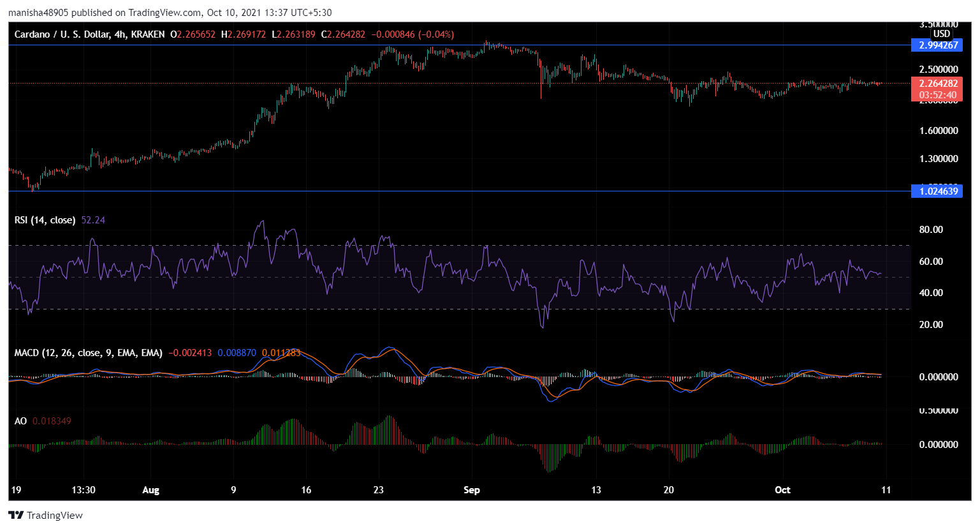The height and width of the screenshot is (529, 980).
Task: Click the Close value C2.264282
Action: [343, 34]
